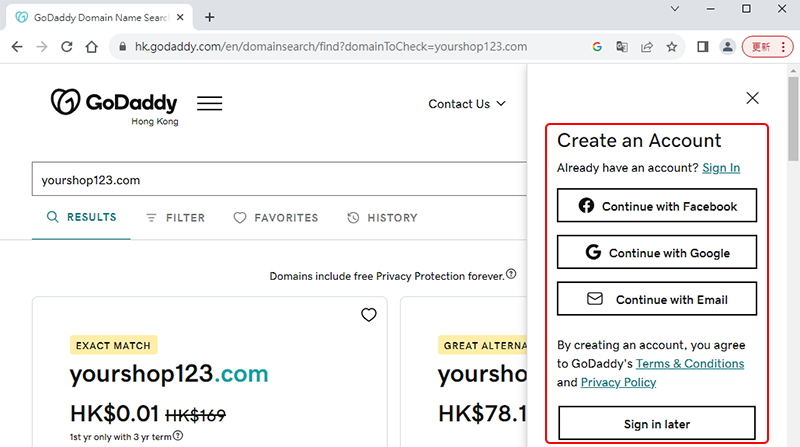This screenshot has height=447, width=800.
Task: Share this page icon
Action: [x=647, y=47]
